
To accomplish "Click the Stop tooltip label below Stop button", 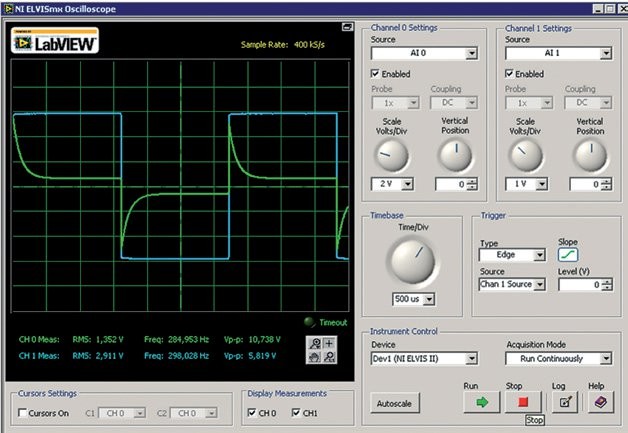I will tap(535, 420).
